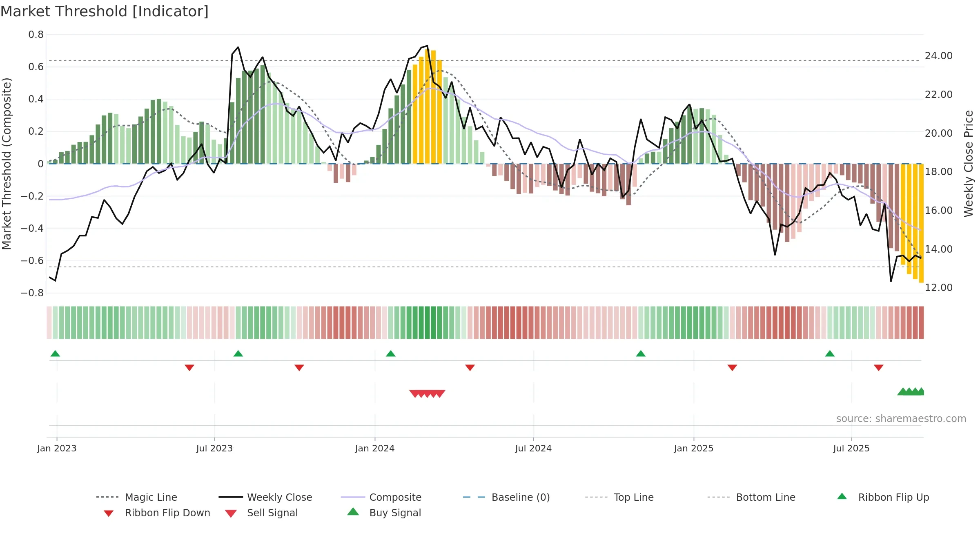
Task: Click the last orange negative bar at chart end
Action: 921,223
